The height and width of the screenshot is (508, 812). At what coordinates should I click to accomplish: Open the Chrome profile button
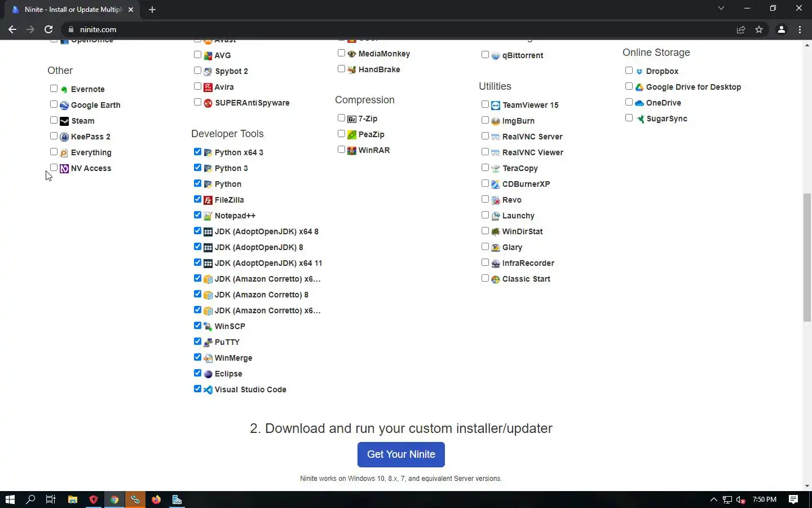pyautogui.click(x=782, y=29)
